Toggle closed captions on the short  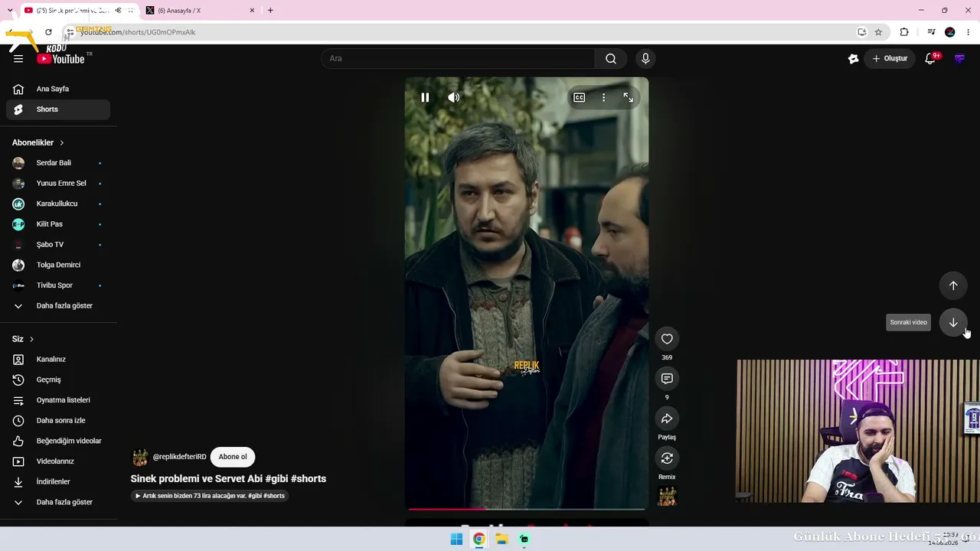coord(580,97)
